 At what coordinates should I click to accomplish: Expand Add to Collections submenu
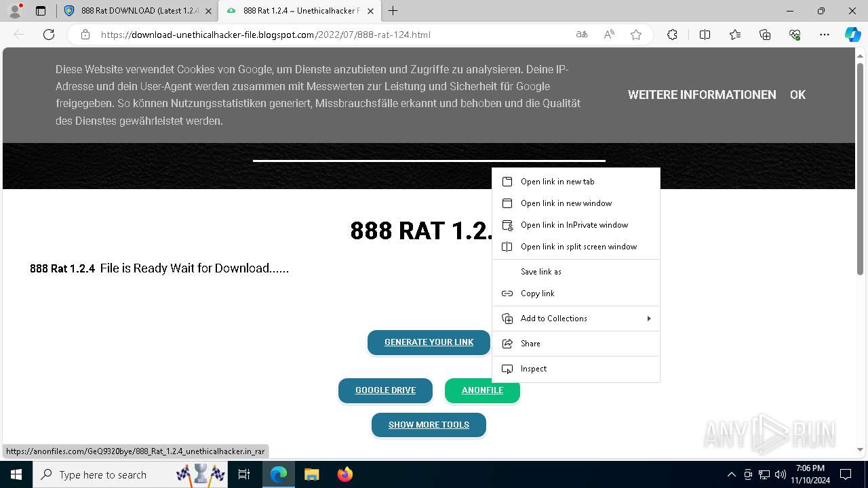576,319
